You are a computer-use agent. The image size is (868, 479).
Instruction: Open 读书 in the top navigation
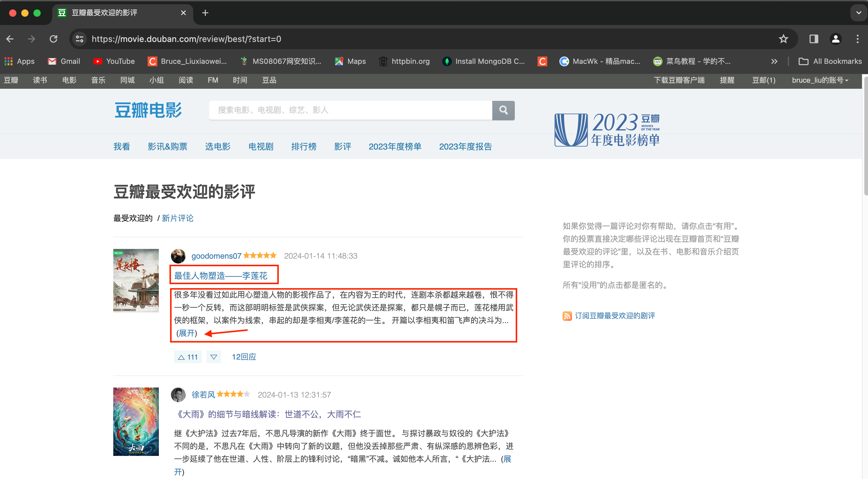40,80
